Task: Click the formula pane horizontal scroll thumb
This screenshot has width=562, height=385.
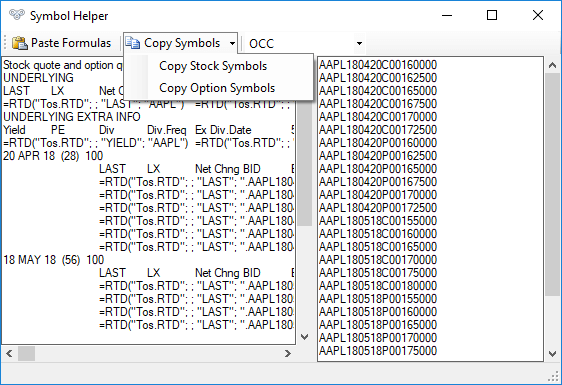Action: (27, 353)
